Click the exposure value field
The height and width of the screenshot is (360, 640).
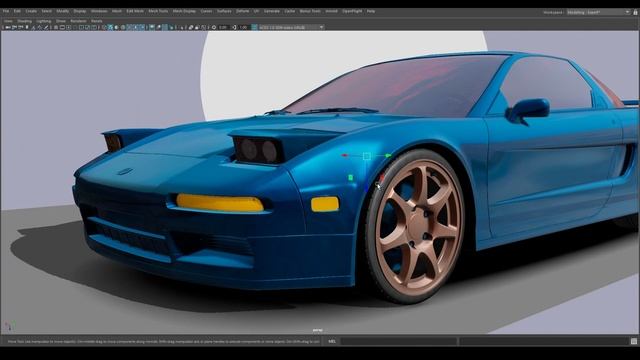pyautogui.click(x=224, y=27)
